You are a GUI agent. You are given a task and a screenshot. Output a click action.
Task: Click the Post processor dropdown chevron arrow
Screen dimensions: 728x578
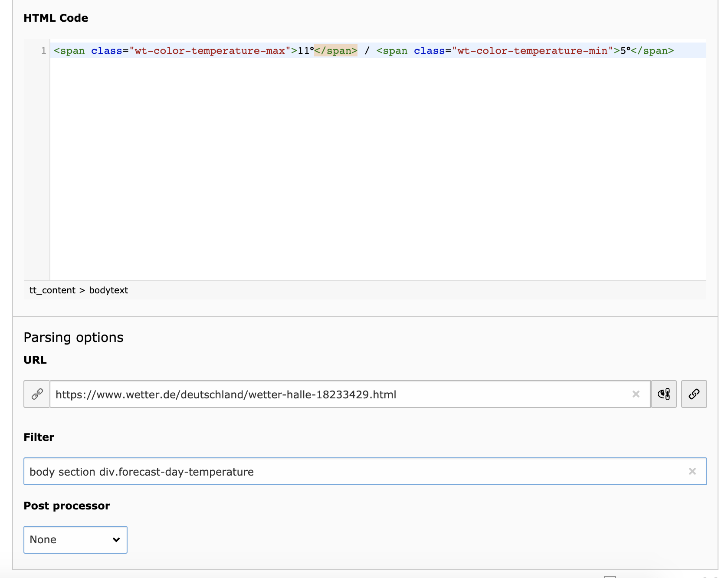116,539
